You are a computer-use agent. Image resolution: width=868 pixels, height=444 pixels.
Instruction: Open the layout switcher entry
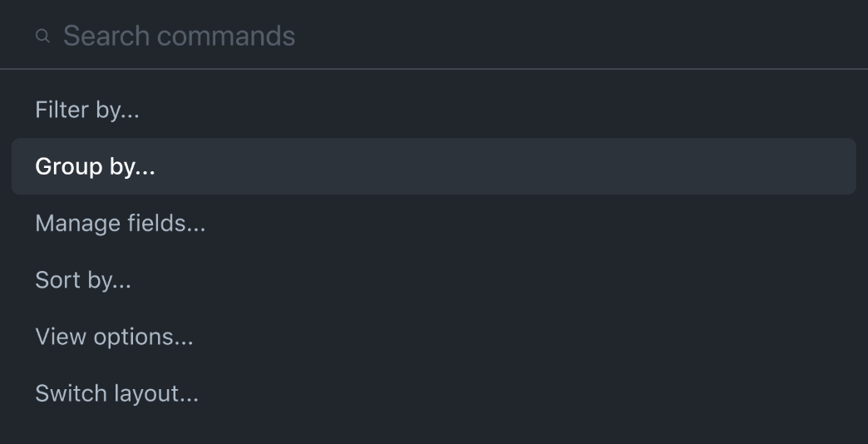[116, 393]
